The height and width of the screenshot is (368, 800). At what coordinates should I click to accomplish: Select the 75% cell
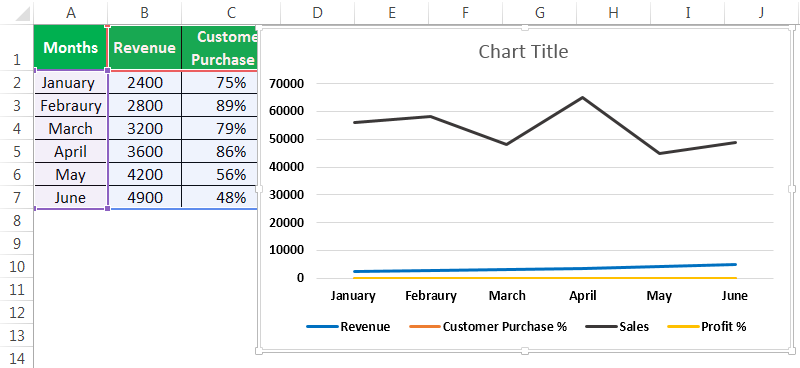pos(219,82)
